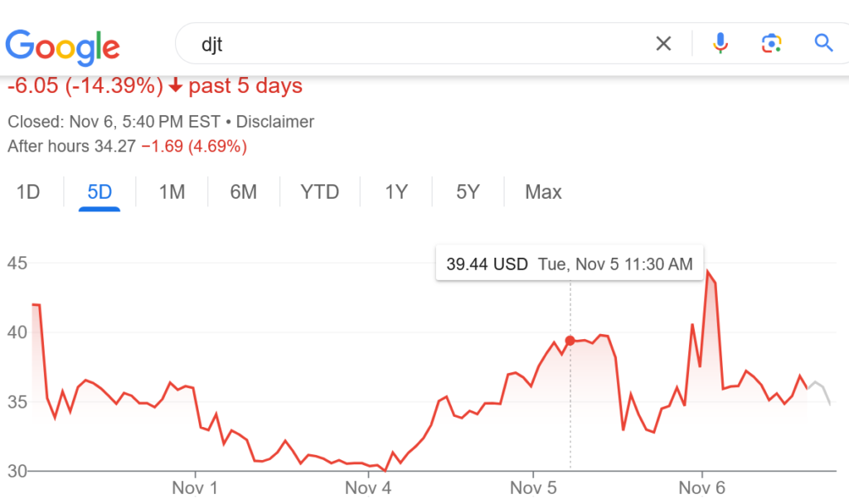Select the YTD chart range

320,192
